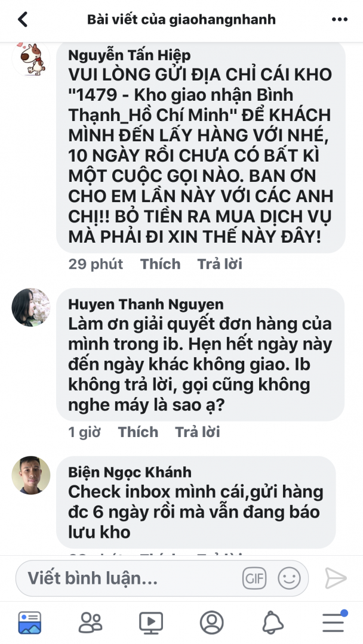The width and height of the screenshot is (363, 644).
Task: Open the Profile tab icon
Action: point(211,623)
